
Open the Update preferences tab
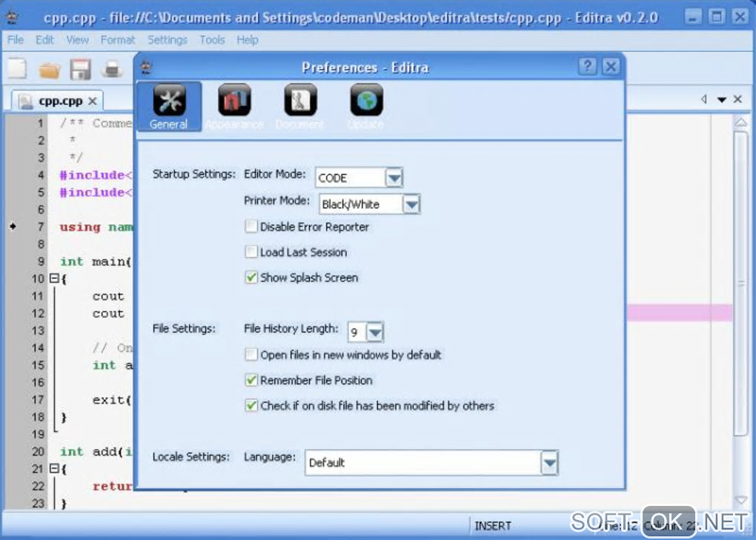(366, 107)
